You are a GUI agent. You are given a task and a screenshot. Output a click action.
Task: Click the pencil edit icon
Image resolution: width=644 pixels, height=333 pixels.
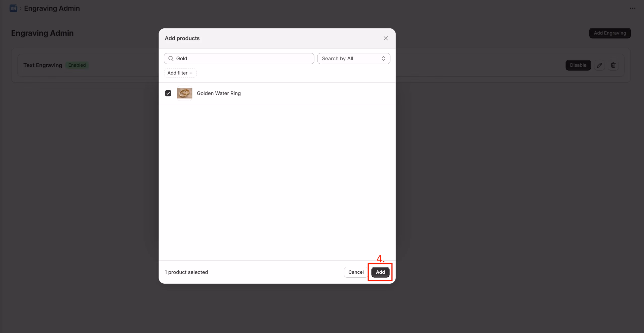click(599, 65)
